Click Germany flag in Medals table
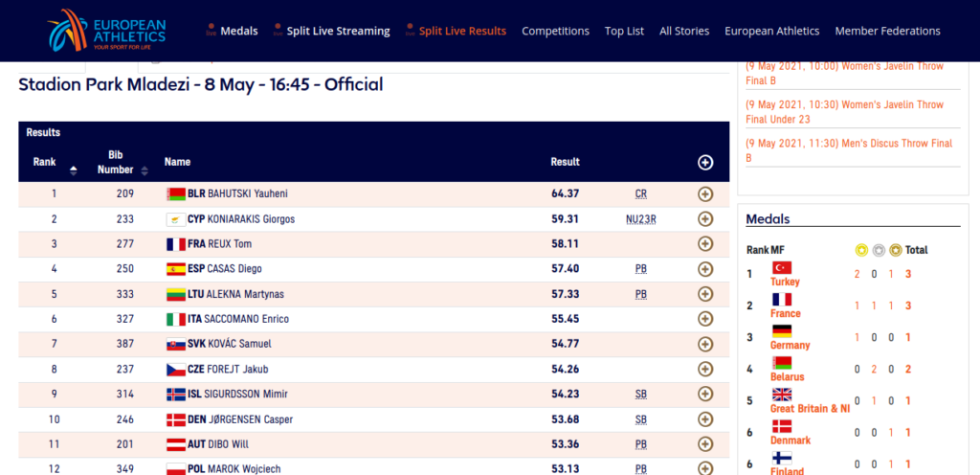This screenshot has width=980, height=475. click(x=782, y=331)
